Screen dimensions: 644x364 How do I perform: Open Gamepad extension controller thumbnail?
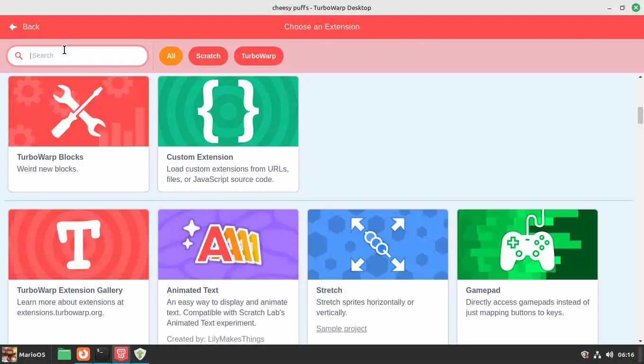528,245
